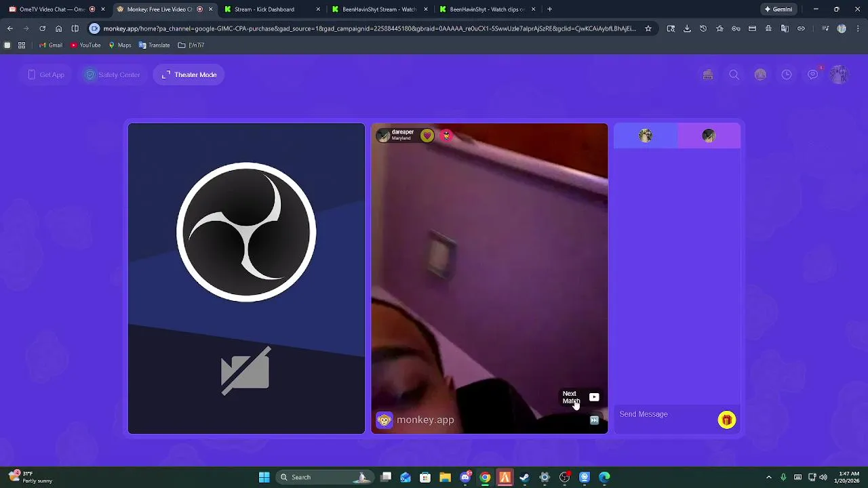Switch to the BeenHavinShyt Stream tab
The width and height of the screenshot is (868, 488).
pos(379,9)
